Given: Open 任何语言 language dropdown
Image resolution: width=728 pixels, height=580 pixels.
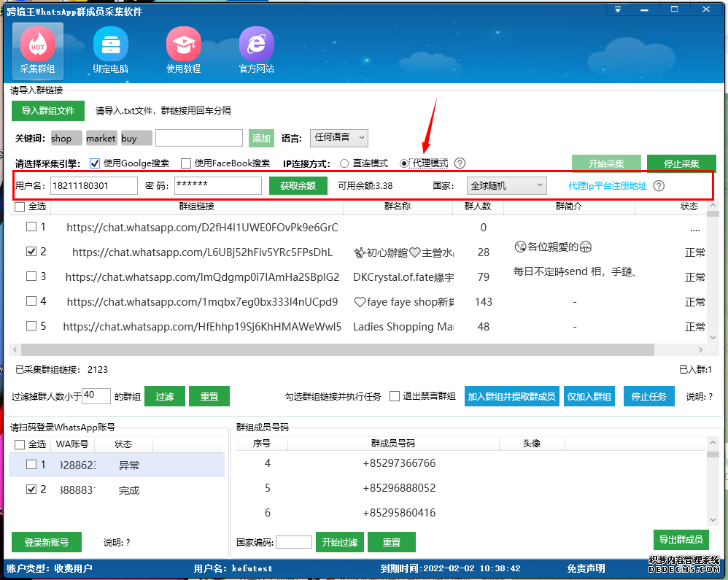Looking at the screenshot, I should point(339,137).
